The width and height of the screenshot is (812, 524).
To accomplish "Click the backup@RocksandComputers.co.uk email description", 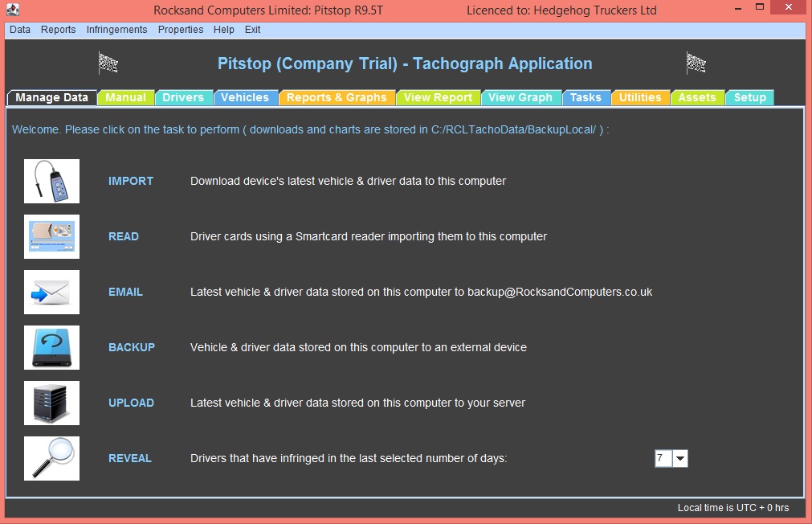I will click(421, 292).
